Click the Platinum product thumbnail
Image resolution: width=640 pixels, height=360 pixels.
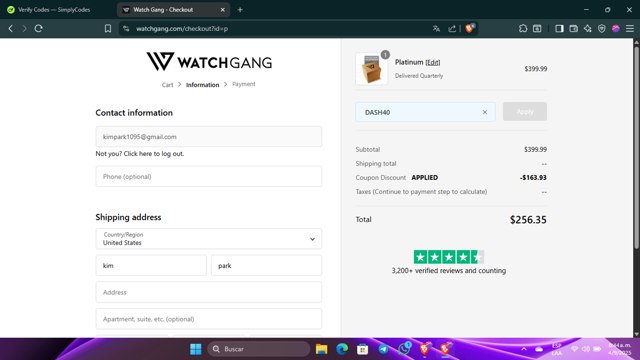coord(371,69)
